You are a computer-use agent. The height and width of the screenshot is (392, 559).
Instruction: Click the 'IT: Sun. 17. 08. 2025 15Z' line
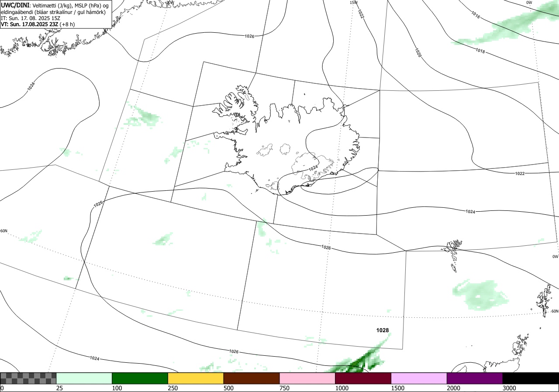click(30, 18)
